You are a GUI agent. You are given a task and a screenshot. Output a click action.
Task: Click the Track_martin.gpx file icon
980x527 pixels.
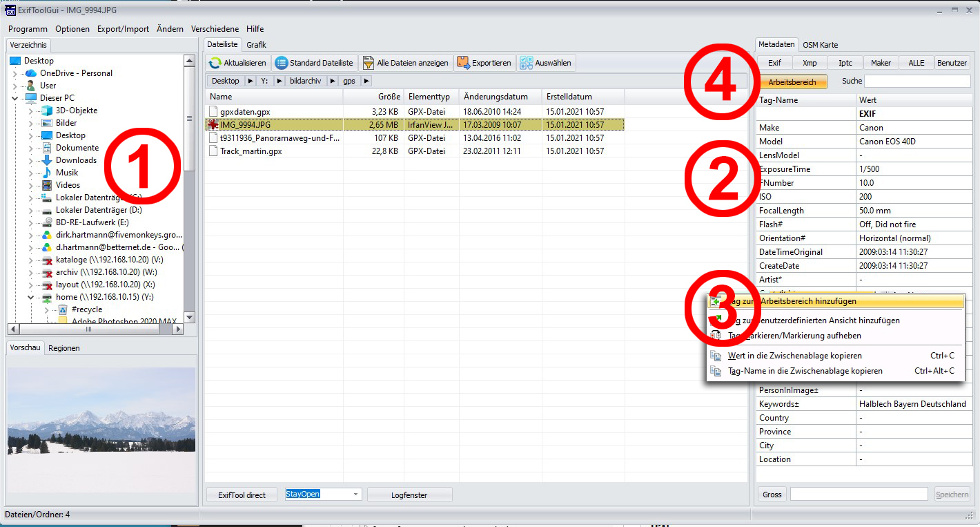pos(213,151)
